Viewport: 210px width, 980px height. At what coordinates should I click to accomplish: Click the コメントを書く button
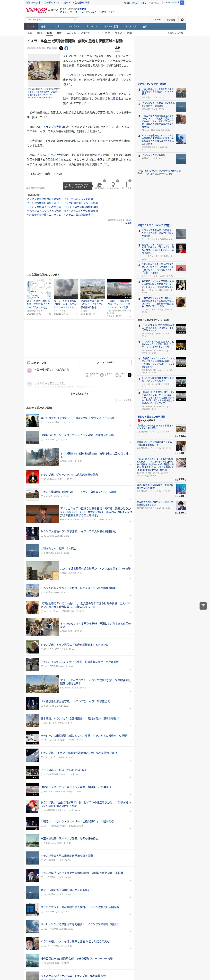(105, 363)
